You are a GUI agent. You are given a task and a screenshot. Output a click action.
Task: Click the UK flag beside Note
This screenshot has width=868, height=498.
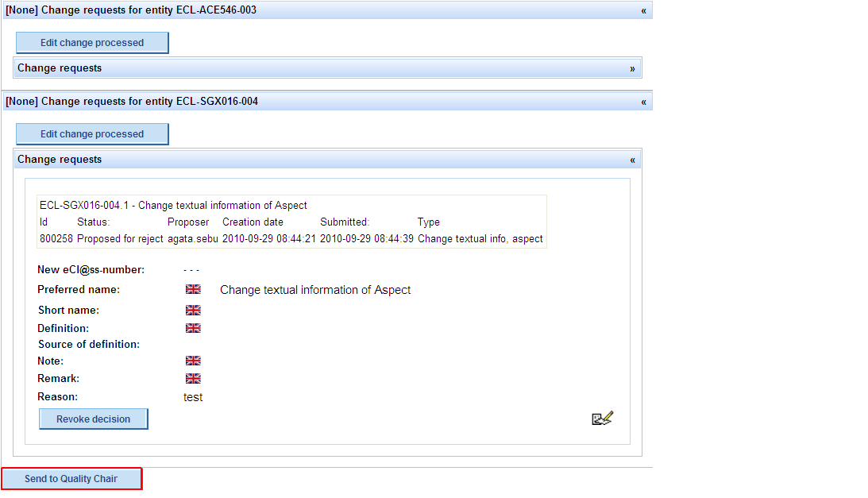(x=193, y=361)
